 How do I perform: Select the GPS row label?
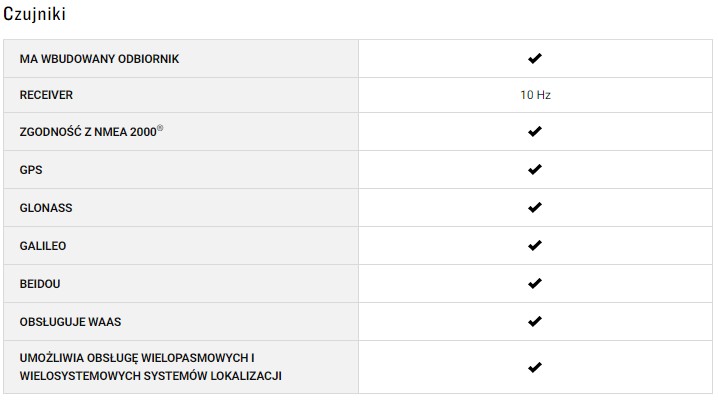31,170
